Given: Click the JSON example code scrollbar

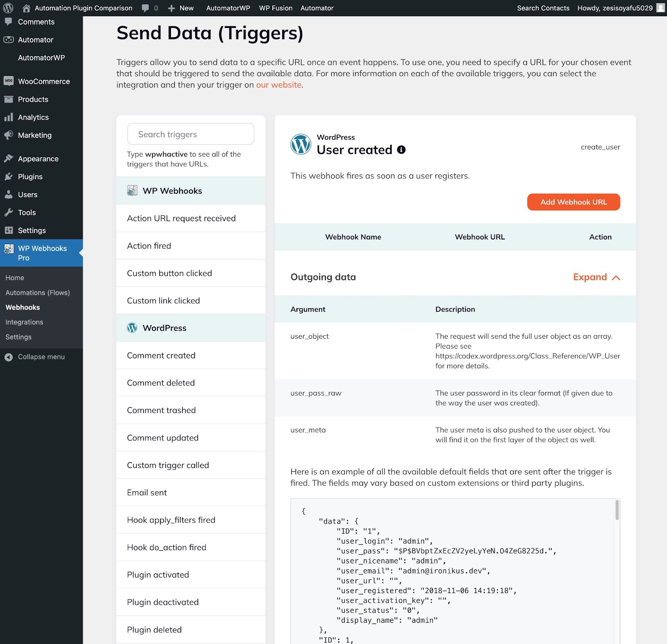Looking at the screenshot, I should 617,510.
